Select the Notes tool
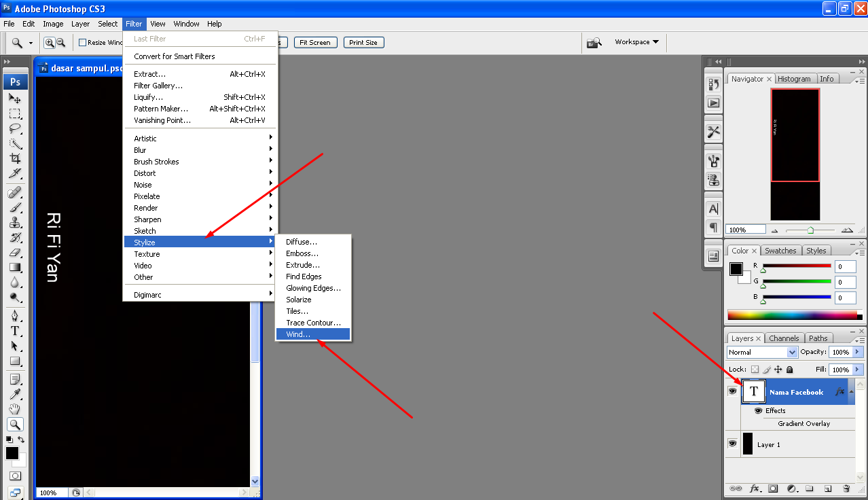Image resolution: width=868 pixels, height=500 pixels. [x=15, y=380]
